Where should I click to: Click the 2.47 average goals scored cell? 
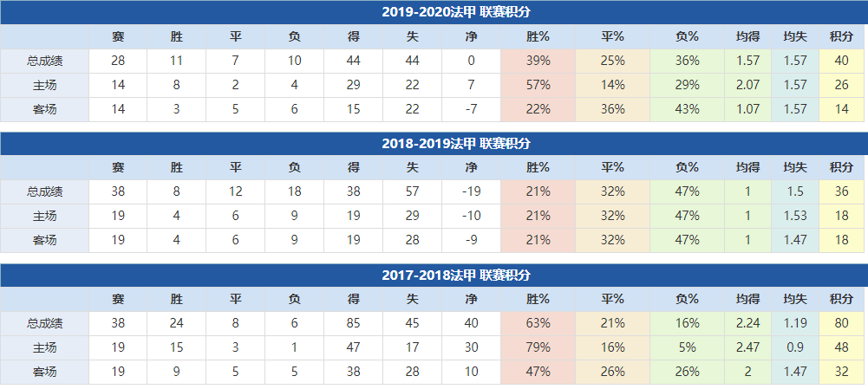click(x=747, y=347)
